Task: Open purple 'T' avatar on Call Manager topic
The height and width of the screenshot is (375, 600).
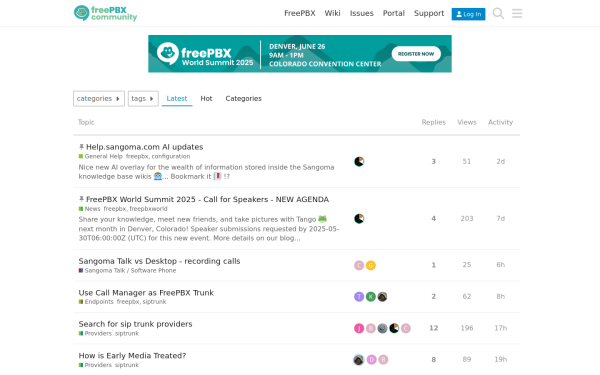Action: pyautogui.click(x=359, y=297)
